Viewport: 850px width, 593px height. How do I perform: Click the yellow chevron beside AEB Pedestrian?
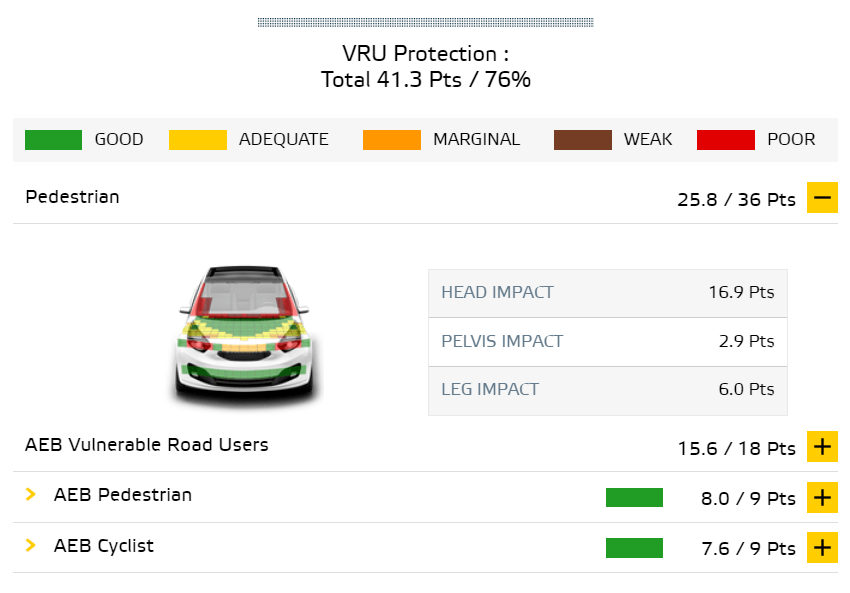click(31, 494)
